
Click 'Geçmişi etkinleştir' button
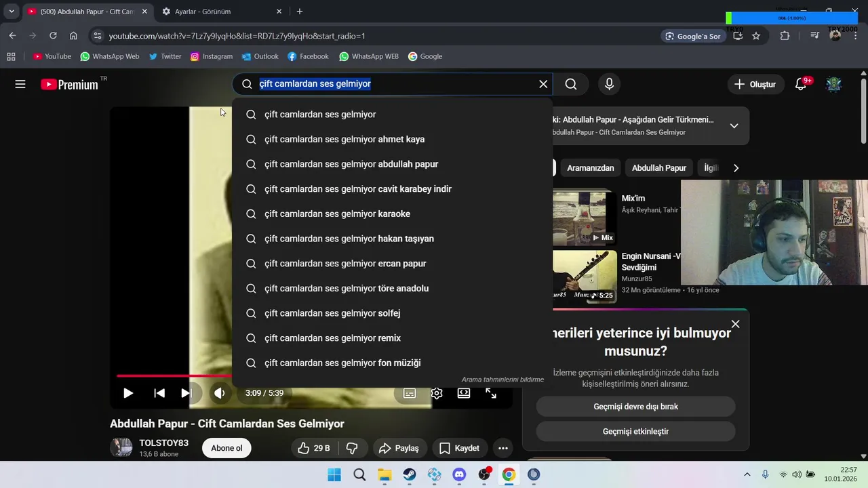click(635, 432)
